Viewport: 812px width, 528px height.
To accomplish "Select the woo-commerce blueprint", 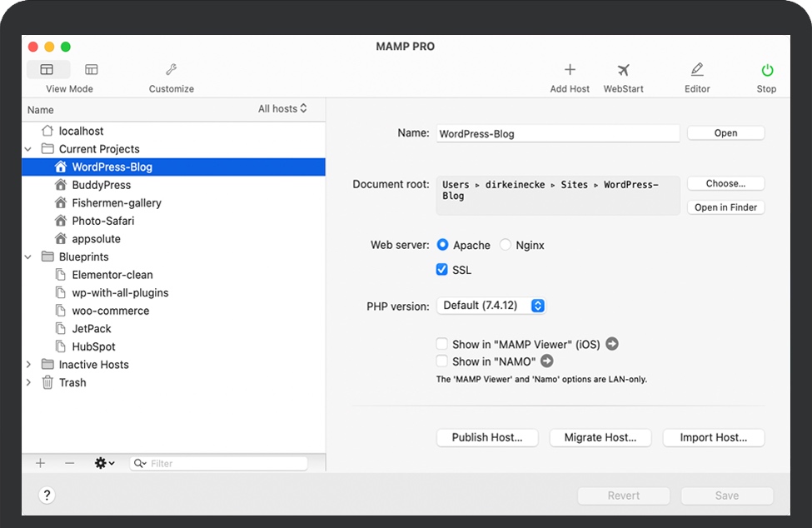I will coord(110,311).
